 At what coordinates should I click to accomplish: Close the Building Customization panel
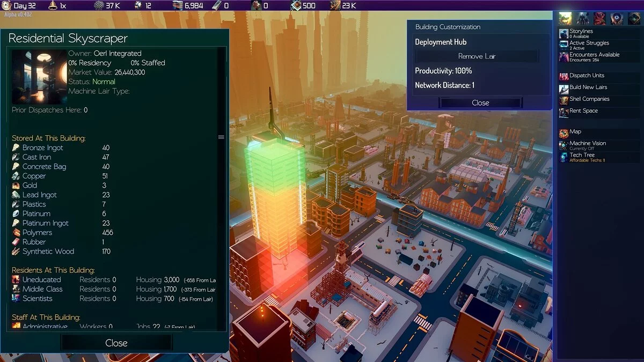[x=480, y=102]
